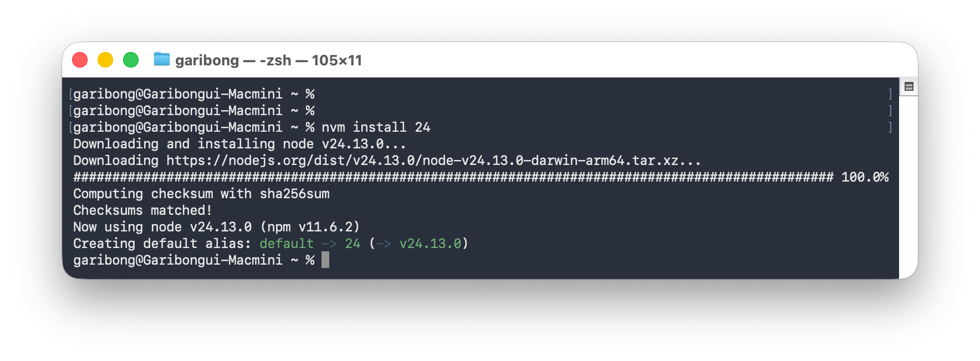Viewport: 980px width, 361px height.
Task: Click the 'Computing checksum with sha256sum' line
Action: [201, 194]
